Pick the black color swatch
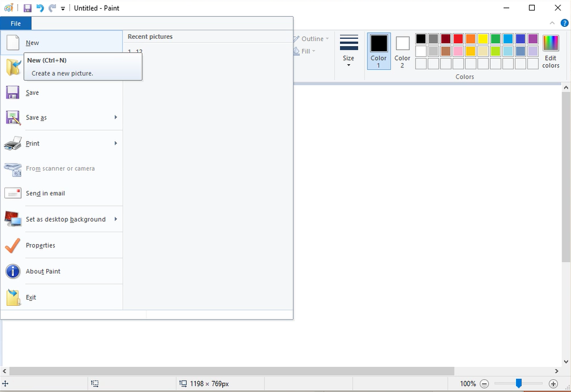 pos(421,39)
